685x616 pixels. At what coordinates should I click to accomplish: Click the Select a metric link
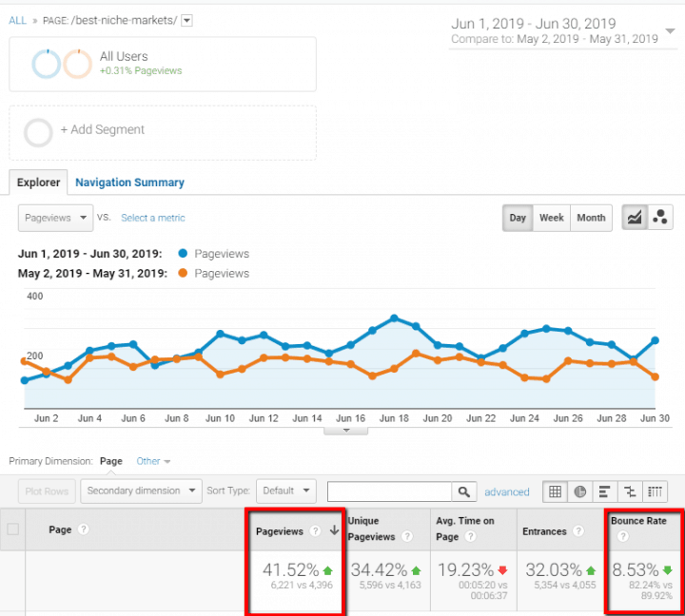pyautogui.click(x=152, y=218)
